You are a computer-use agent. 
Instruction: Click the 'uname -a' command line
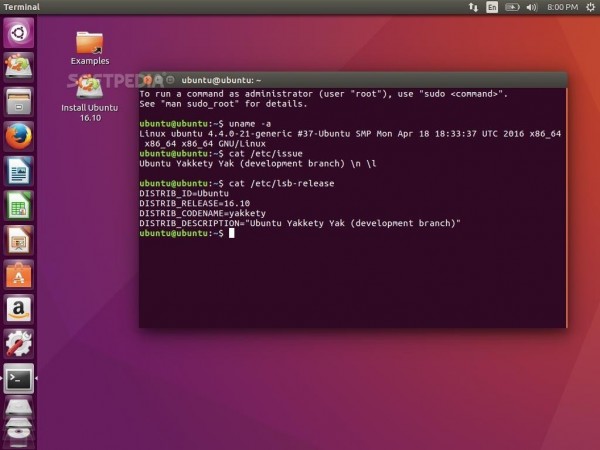(x=205, y=124)
